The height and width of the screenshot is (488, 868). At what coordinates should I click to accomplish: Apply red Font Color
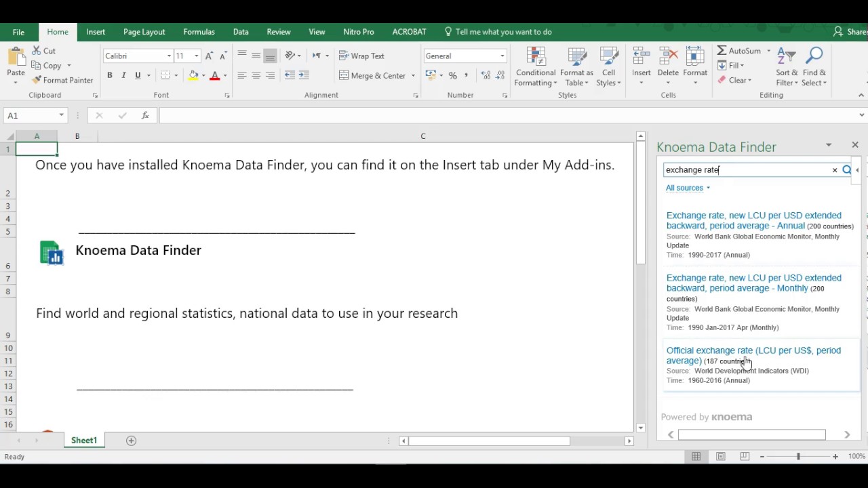point(215,75)
